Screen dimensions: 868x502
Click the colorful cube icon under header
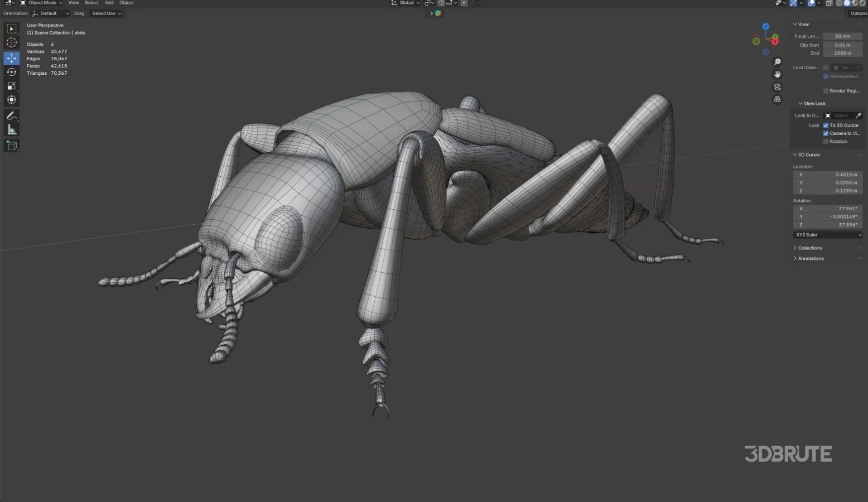[438, 13]
